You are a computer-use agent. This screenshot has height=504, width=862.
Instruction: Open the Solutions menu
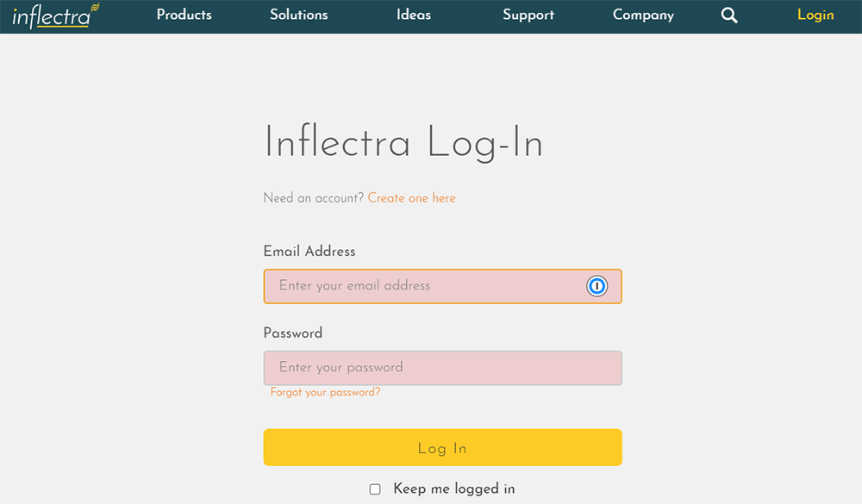coord(298,15)
